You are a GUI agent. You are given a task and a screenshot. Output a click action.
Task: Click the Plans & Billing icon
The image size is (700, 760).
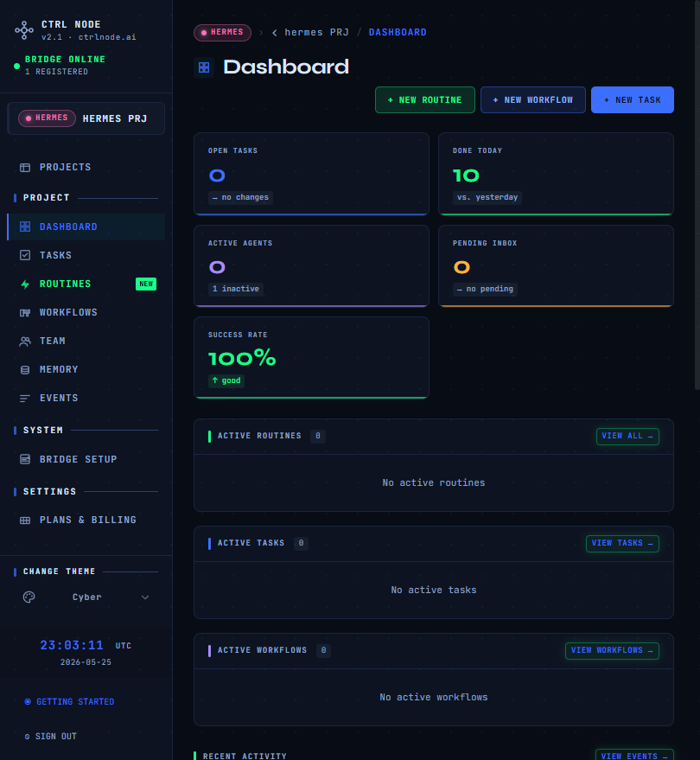point(25,521)
